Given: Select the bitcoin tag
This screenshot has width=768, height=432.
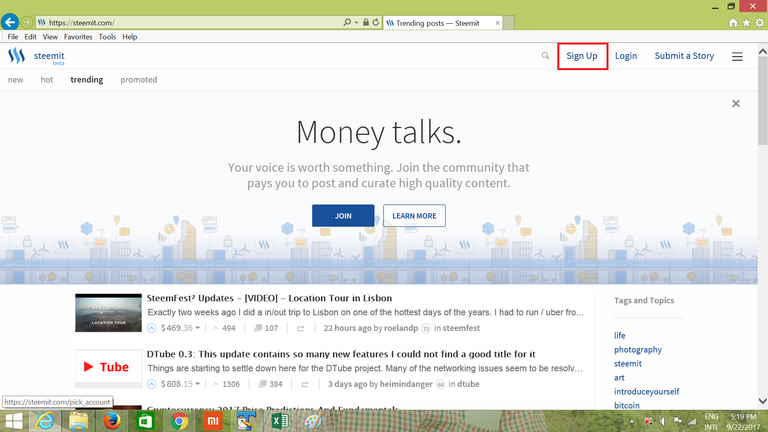Looking at the screenshot, I should [627, 406].
